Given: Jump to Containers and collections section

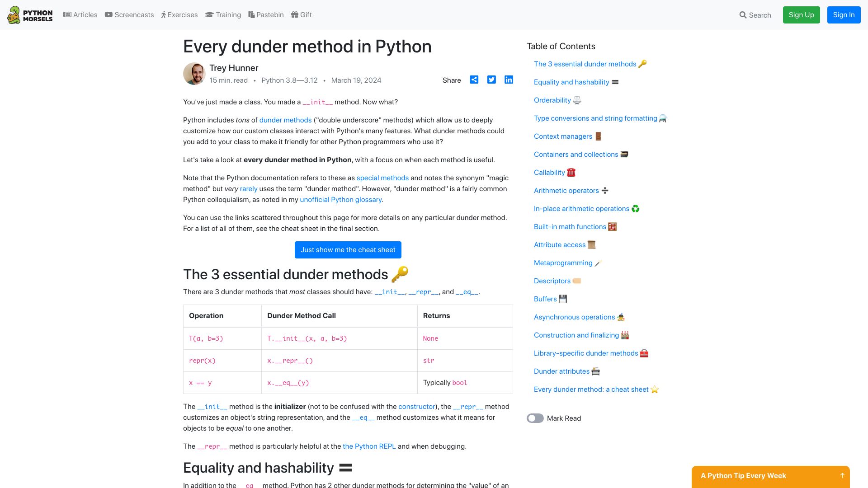Looking at the screenshot, I should [x=581, y=155].
